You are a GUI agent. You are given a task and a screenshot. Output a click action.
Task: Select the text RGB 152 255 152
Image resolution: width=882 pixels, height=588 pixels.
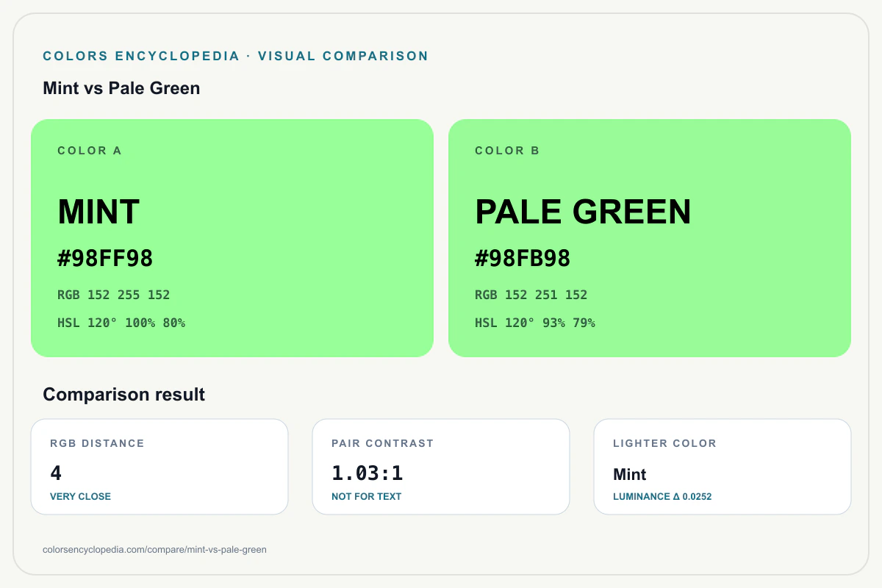(114, 295)
